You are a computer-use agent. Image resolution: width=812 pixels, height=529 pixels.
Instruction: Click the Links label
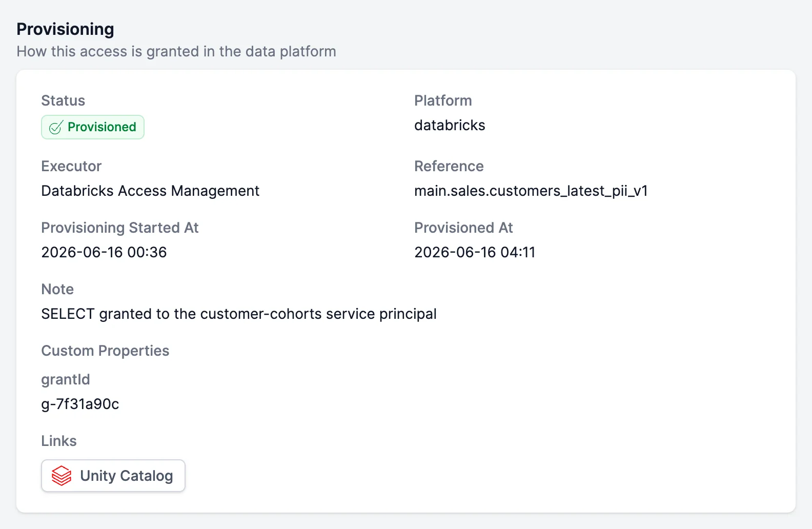[x=59, y=441]
